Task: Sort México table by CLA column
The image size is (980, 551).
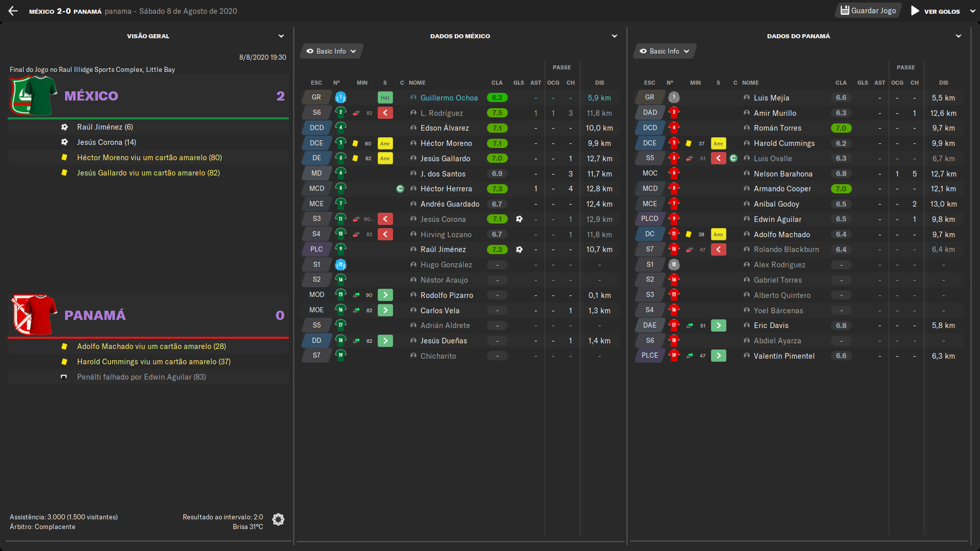Action: tap(497, 83)
